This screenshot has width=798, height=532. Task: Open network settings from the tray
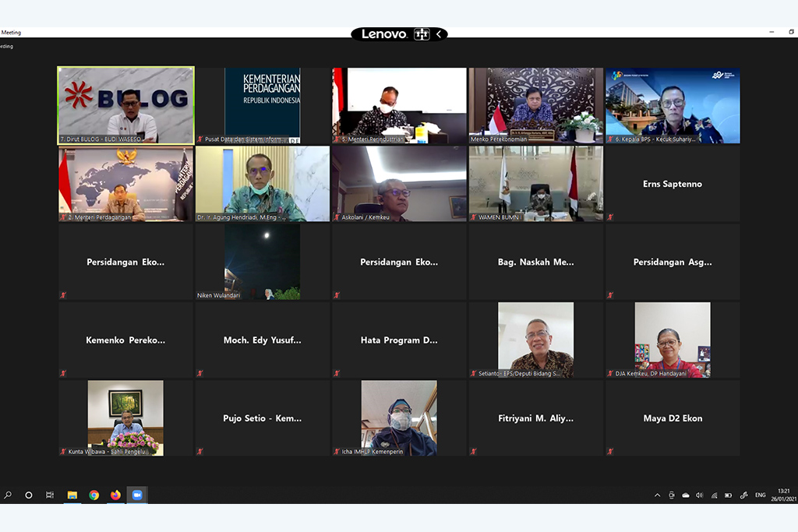point(714,495)
